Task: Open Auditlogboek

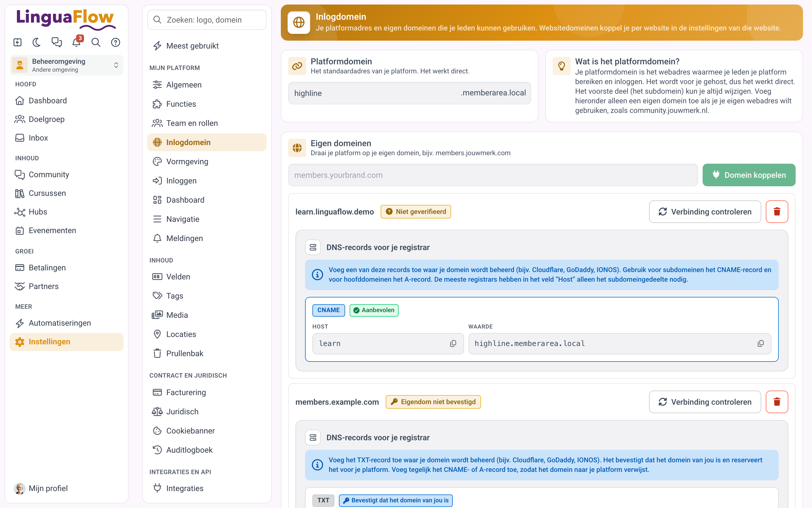Action: tap(207, 450)
